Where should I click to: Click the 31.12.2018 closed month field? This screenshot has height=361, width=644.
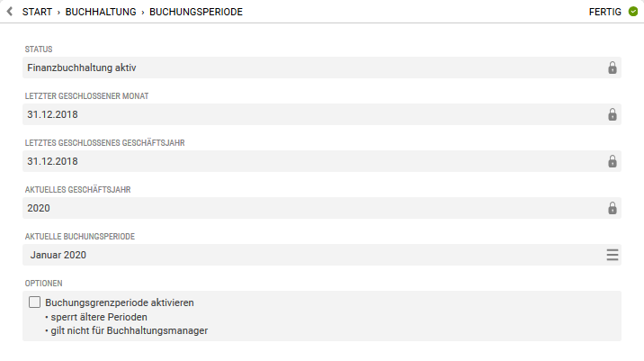[x=322, y=114]
